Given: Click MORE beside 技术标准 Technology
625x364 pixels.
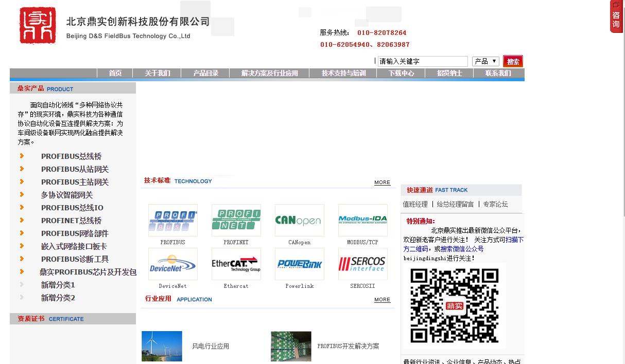Looking at the screenshot, I should pyautogui.click(x=382, y=183).
